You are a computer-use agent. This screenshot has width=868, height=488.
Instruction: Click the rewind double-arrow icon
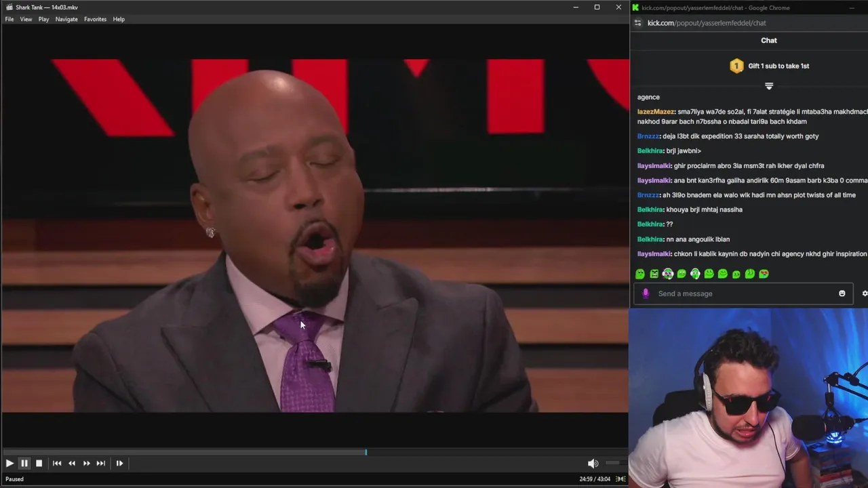click(72, 464)
